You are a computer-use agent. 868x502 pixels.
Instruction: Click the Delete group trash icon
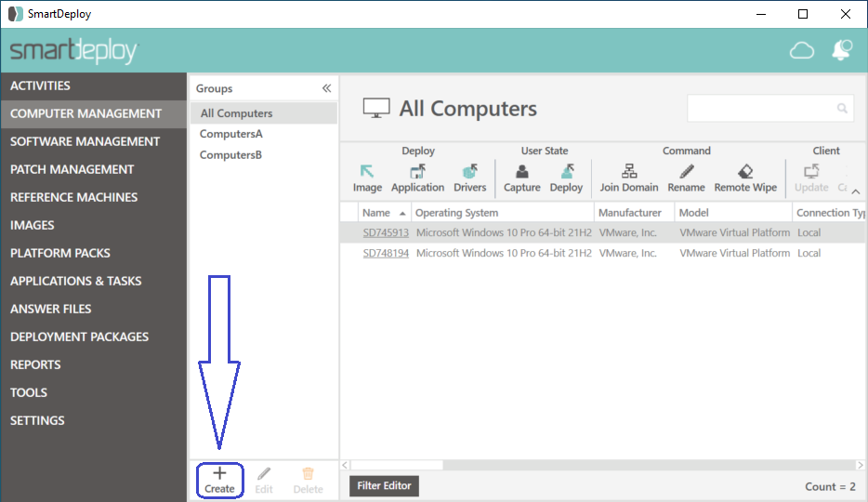(x=309, y=481)
